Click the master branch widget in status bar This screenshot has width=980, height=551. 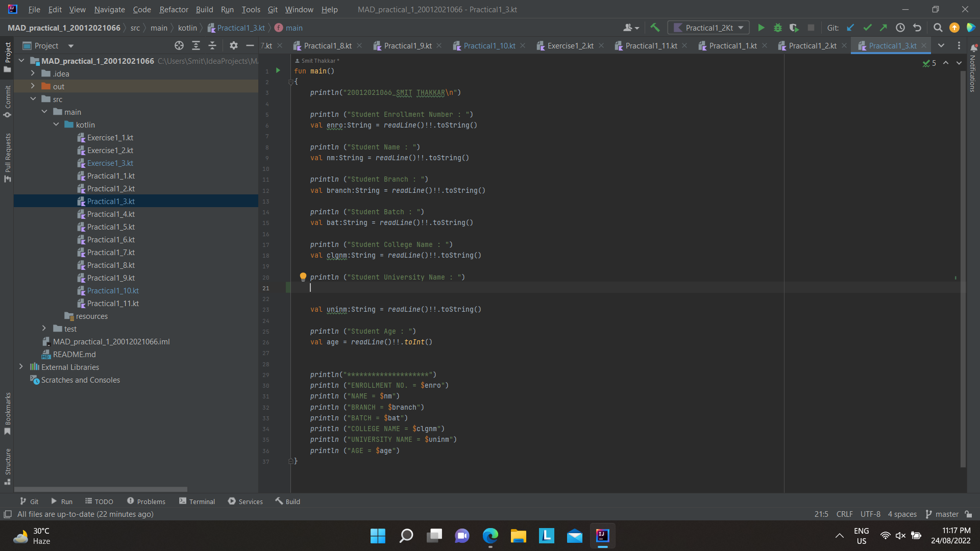point(942,514)
